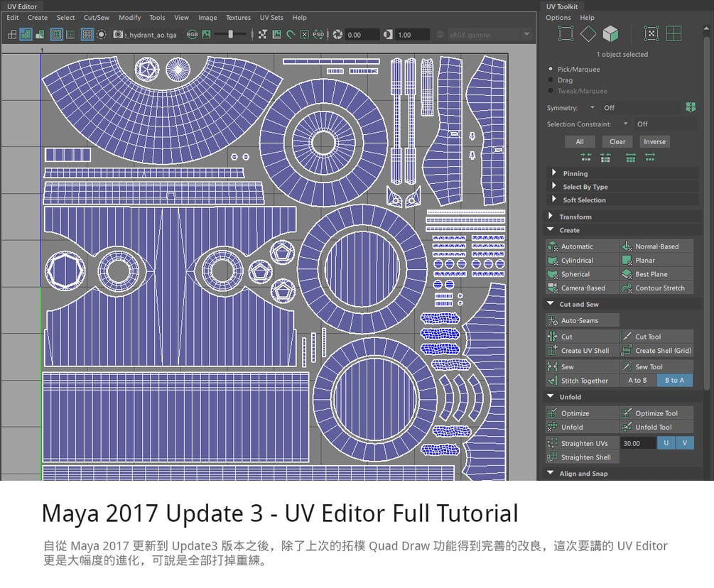Click the symmetry topology icon beside Symmetry field

point(691,107)
